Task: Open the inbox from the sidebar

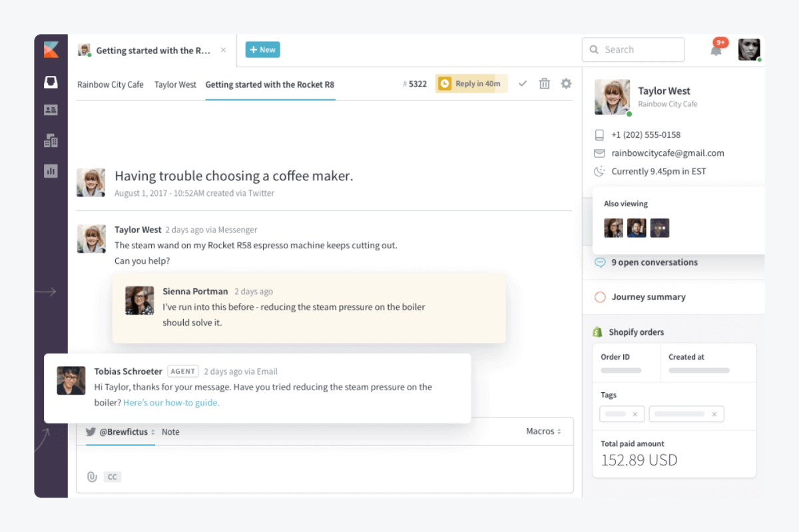Action: tap(51, 81)
